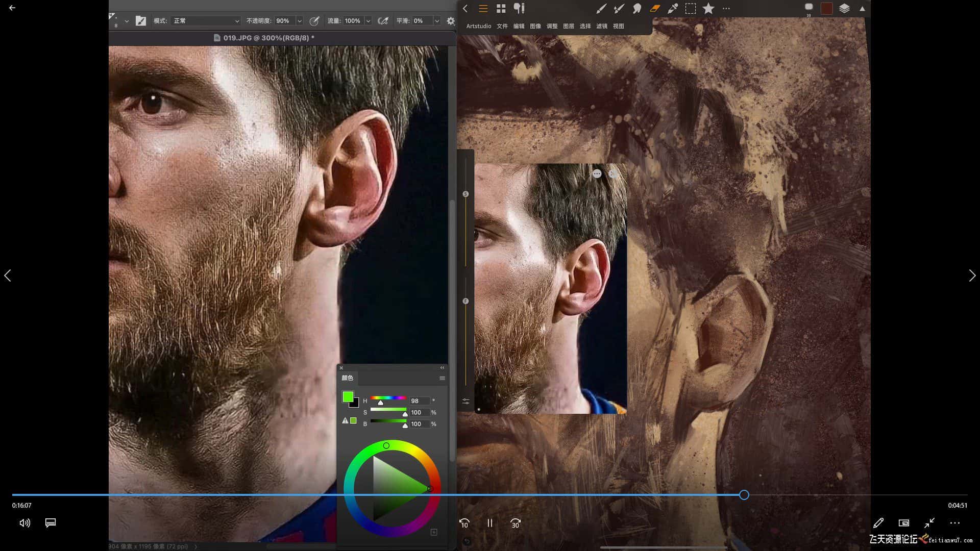Expand the 平滑 smoothing dropdown arrow
Viewport: 980px width, 551px height.
point(437,21)
